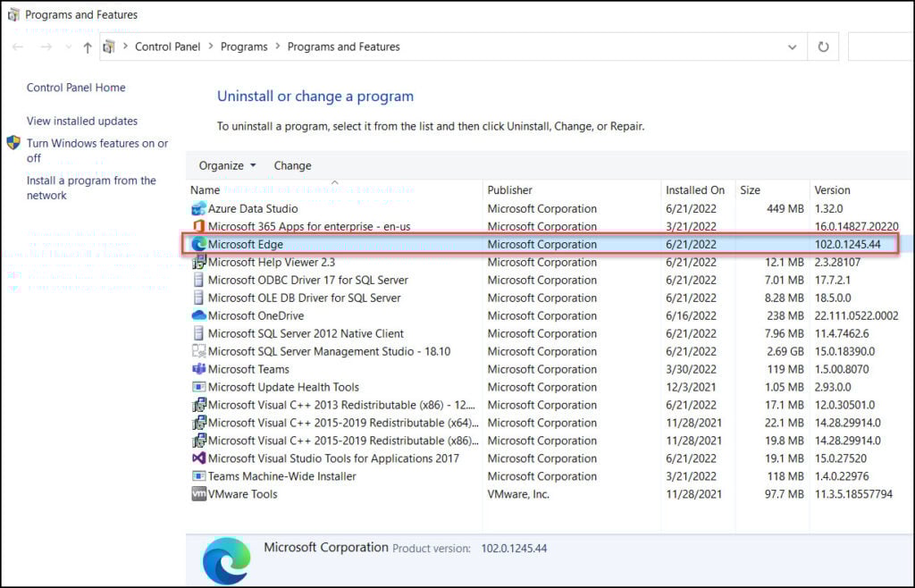The height and width of the screenshot is (588, 915).
Task: Click the Microsoft Teams icon
Action: pyautogui.click(x=198, y=369)
